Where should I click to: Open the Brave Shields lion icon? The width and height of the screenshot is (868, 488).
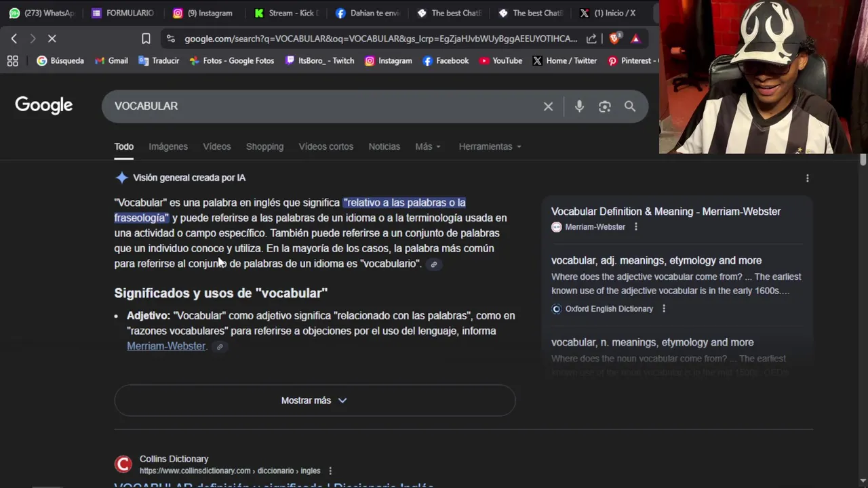click(614, 39)
